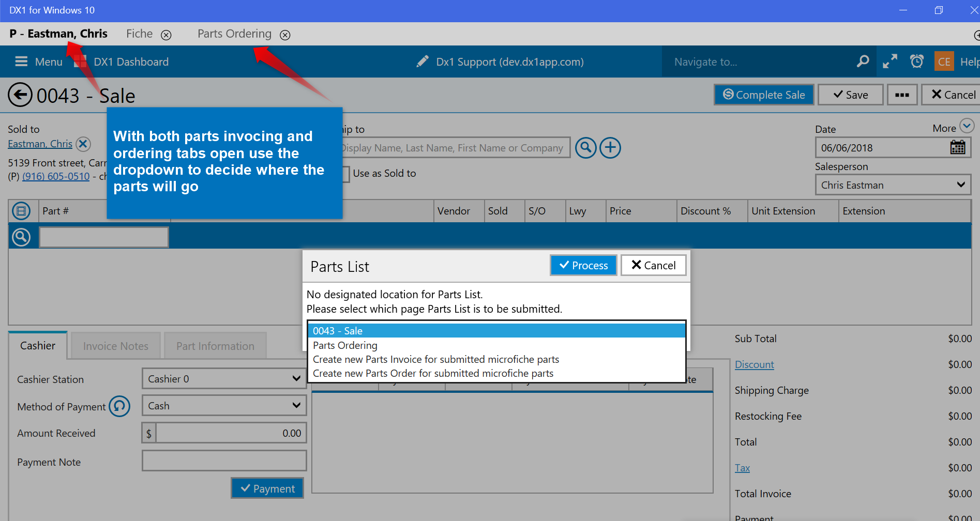980x521 pixels.
Task: Click the Part # entry field
Action: tap(104, 237)
